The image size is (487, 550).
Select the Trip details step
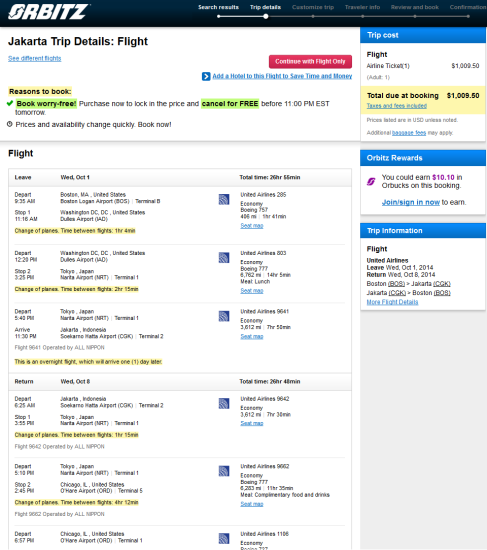[265, 7]
